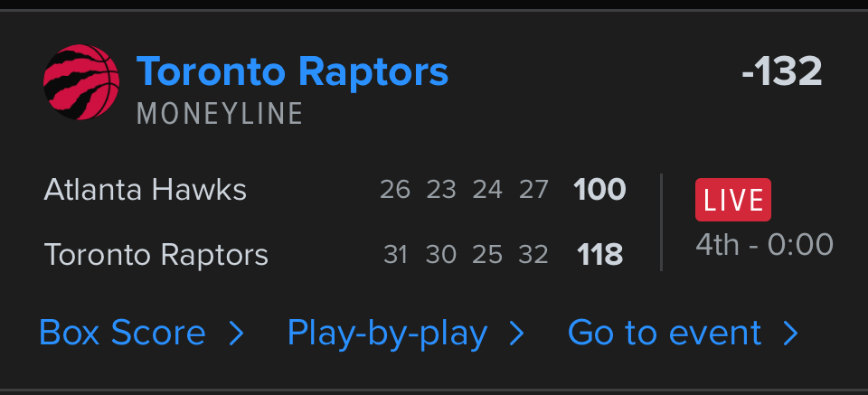
Task: Click Raptors first quarter score 31
Action: (x=395, y=255)
